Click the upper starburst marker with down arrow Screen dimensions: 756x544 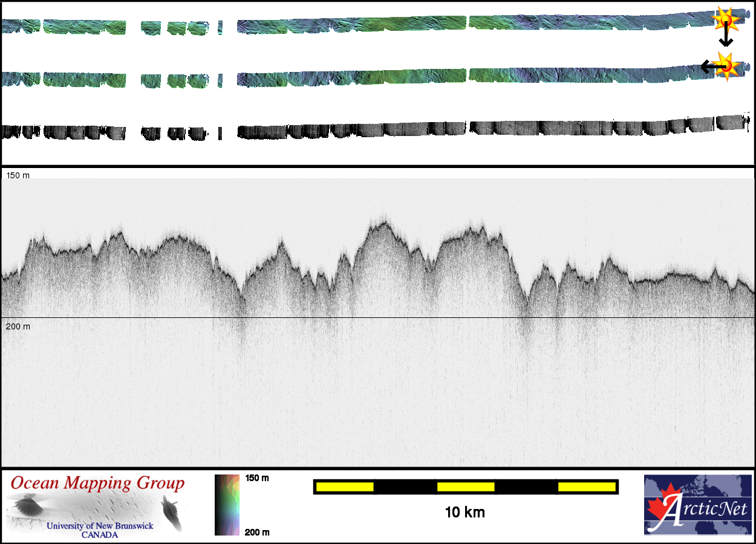pos(725,19)
